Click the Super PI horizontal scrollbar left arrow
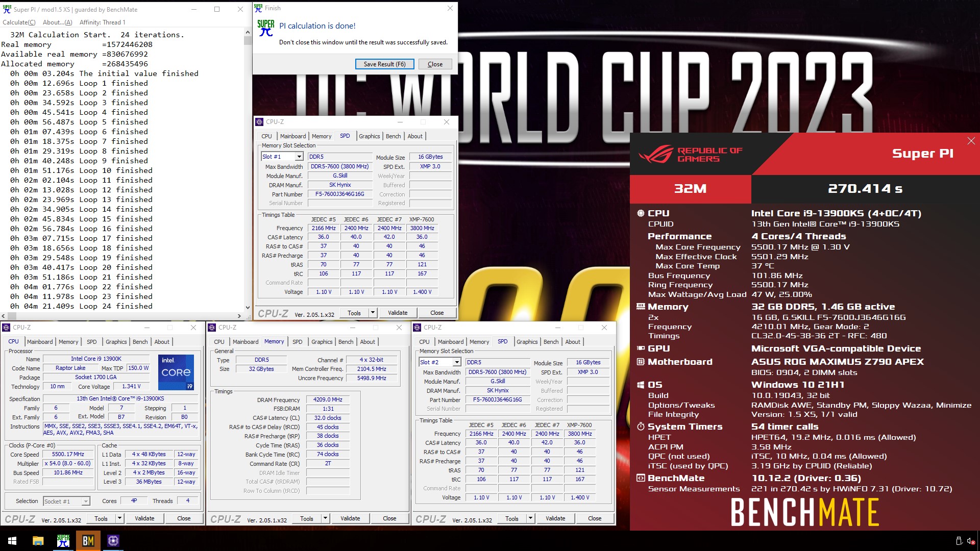Viewport: 980px width, 551px height. 4,316
